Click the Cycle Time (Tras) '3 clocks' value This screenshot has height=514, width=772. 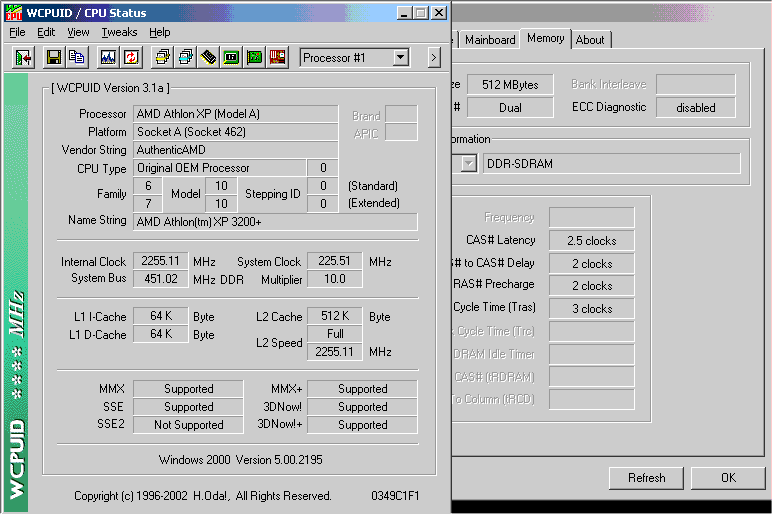pyautogui.click(x=591, y=309)
